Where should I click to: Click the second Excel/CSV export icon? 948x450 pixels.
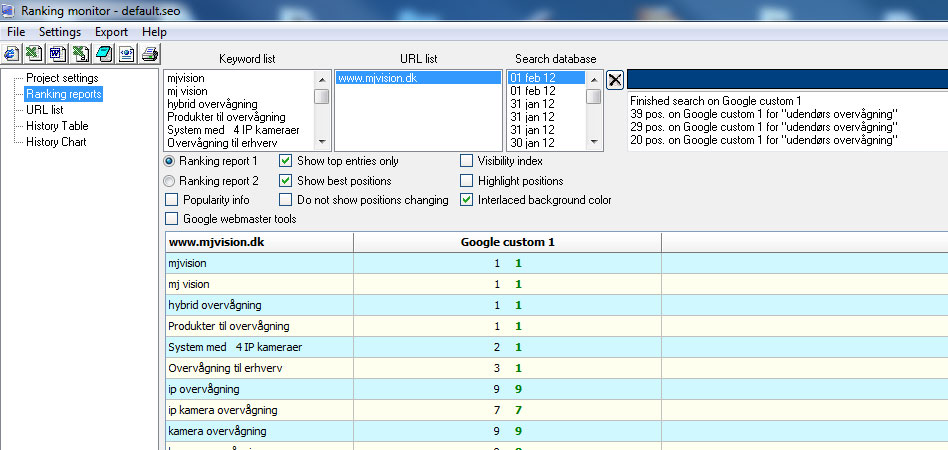coord(80,54)
